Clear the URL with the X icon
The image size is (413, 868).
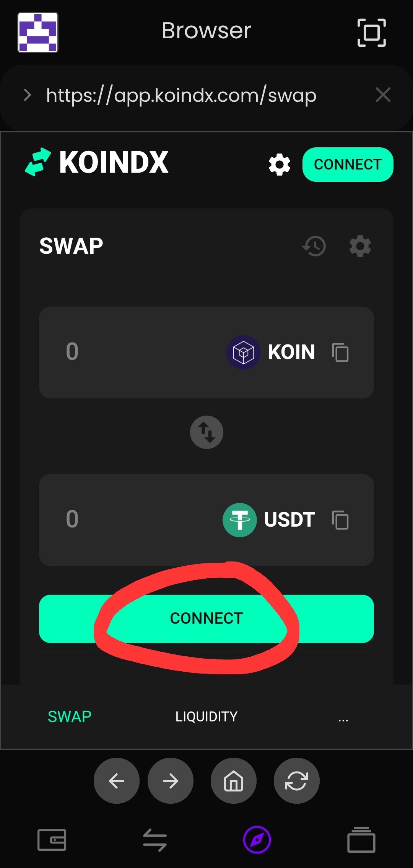[383, 95]
